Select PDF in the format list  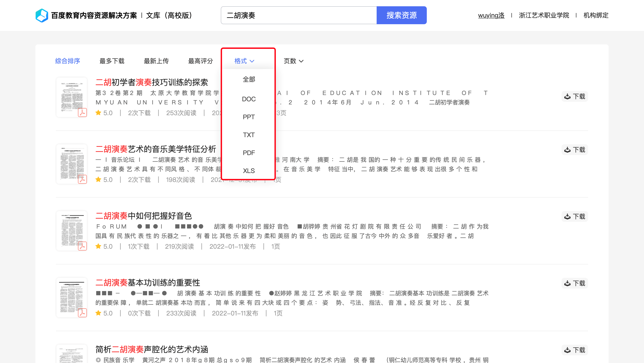point(249,153)
